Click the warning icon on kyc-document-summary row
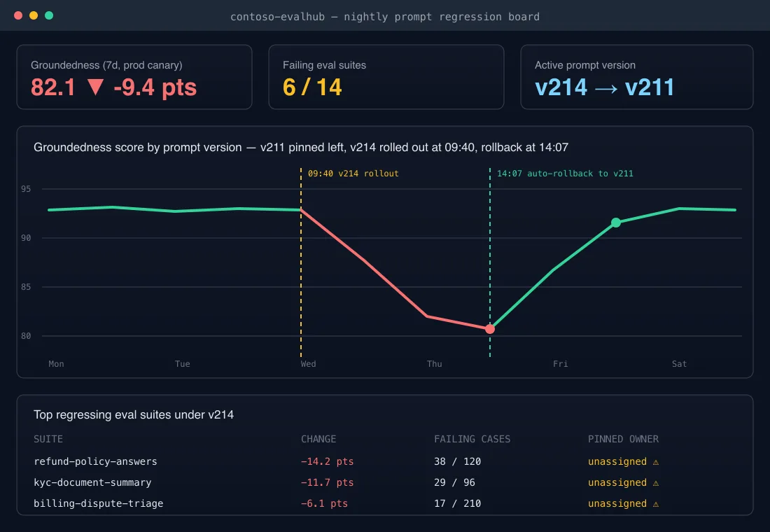The height and width of the screenshot is (532, 770). coord(656,483)
